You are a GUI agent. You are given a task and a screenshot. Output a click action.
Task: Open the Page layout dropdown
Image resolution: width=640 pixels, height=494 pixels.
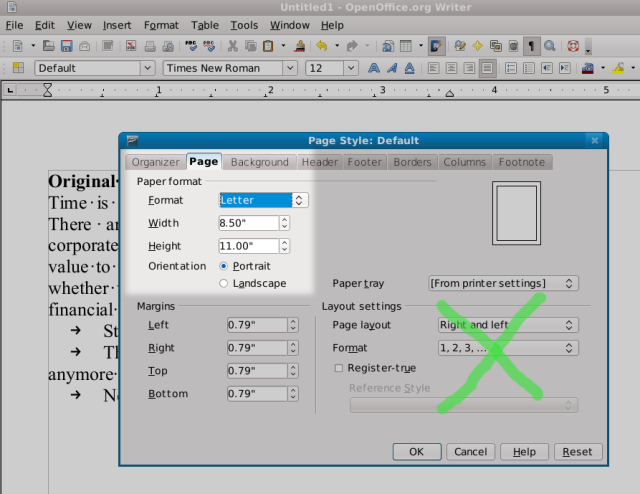pyautogui.click(x=507, y=325)
